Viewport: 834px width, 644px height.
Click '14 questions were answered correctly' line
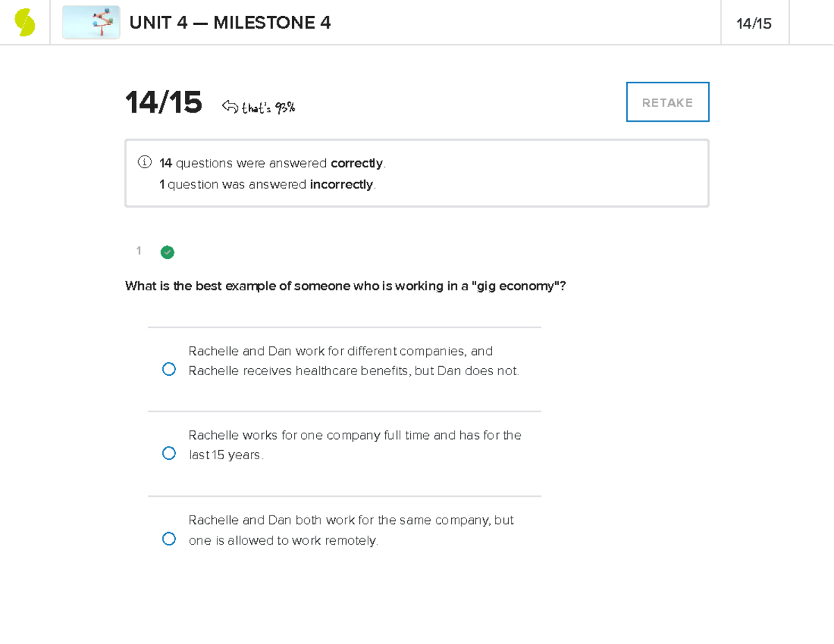coord(272,163)
